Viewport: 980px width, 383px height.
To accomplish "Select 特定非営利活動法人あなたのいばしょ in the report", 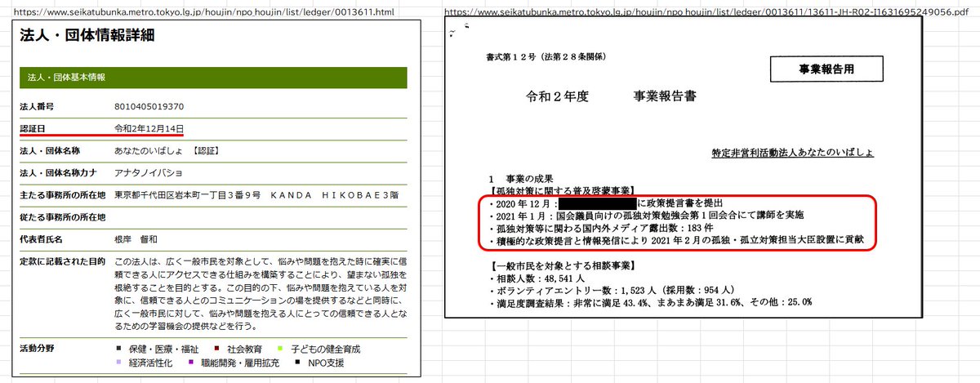I will point(793,153).
